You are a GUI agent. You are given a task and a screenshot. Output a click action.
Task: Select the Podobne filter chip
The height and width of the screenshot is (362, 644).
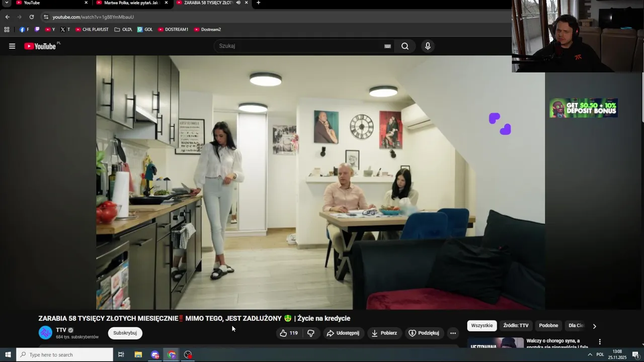[x=548, y=326]
